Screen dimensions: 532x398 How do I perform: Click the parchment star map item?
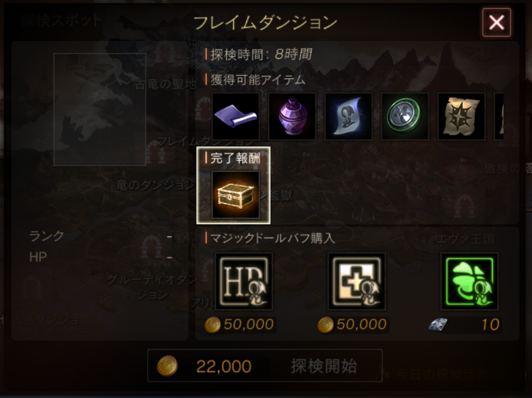461,116
